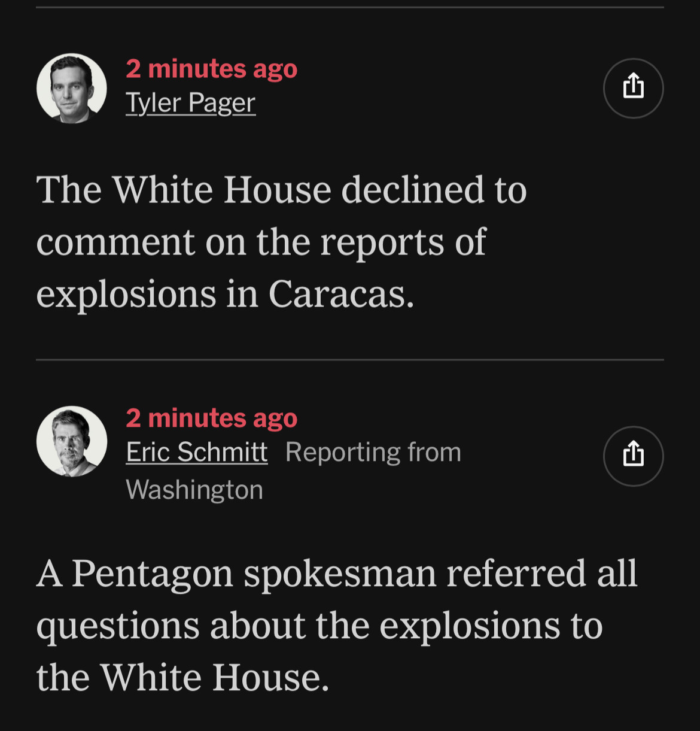The image size is (700, 731).
Task: Open Eric Schmitt's profile photo
Action: 72,441
